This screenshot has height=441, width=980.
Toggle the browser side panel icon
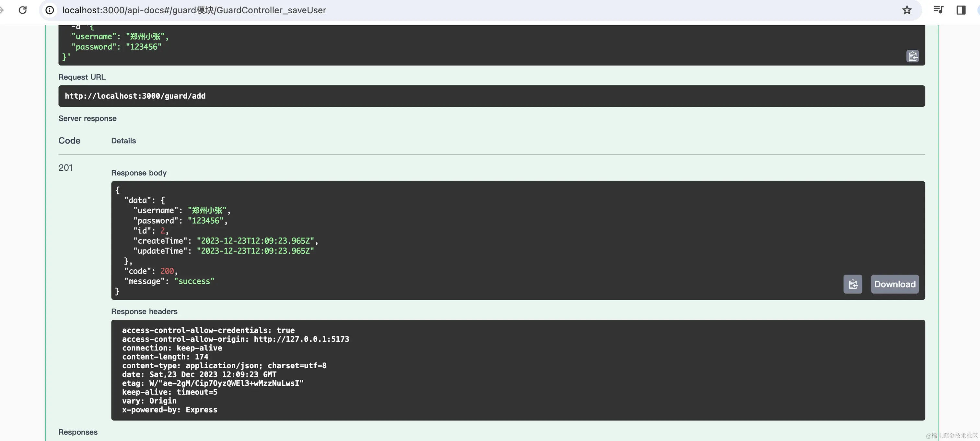click(961, 10)
